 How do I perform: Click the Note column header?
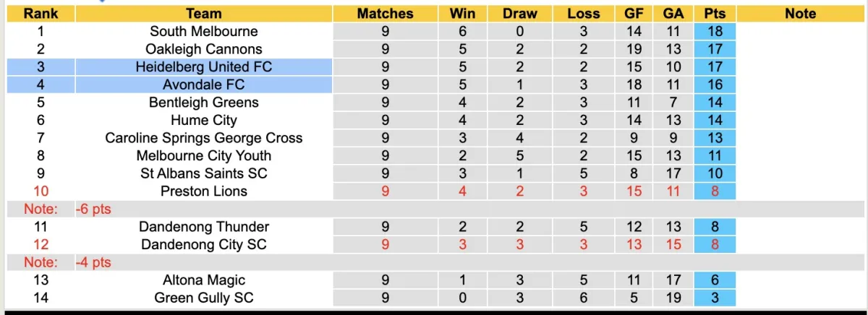(800, 14)
